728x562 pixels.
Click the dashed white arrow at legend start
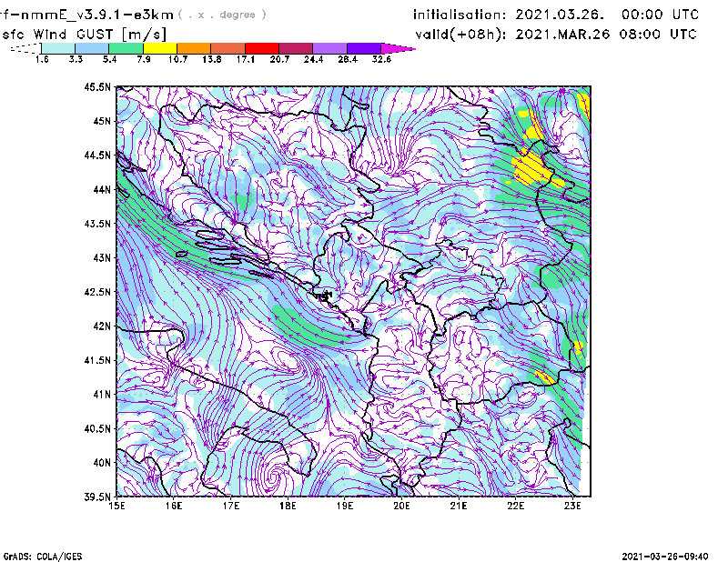pyautogui.click(x=25, y=48)
